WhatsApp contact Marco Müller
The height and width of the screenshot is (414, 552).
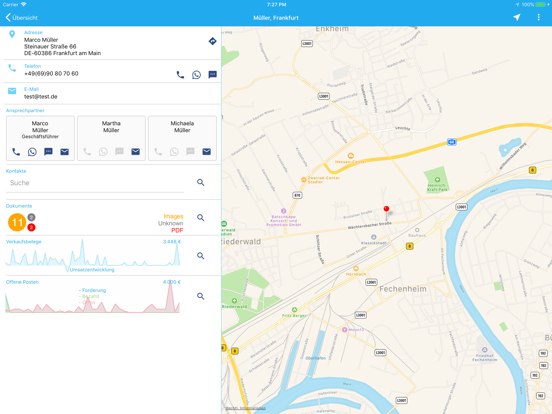click(32, 152)
